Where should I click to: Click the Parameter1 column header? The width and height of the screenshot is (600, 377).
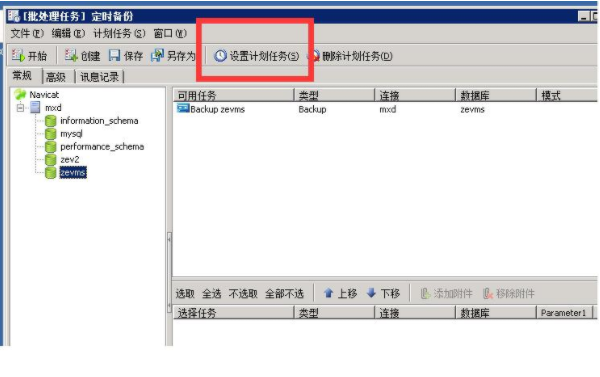coord(565,313)
